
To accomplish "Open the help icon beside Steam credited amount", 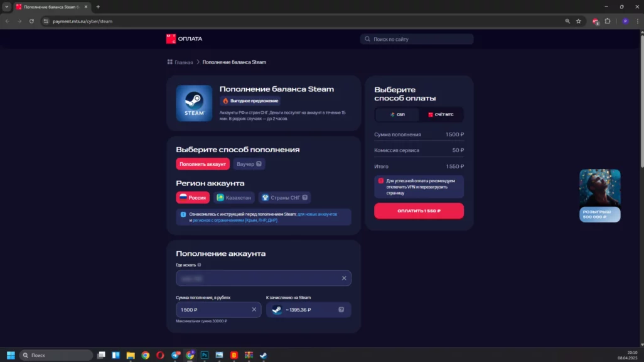I will coord(341,309).
